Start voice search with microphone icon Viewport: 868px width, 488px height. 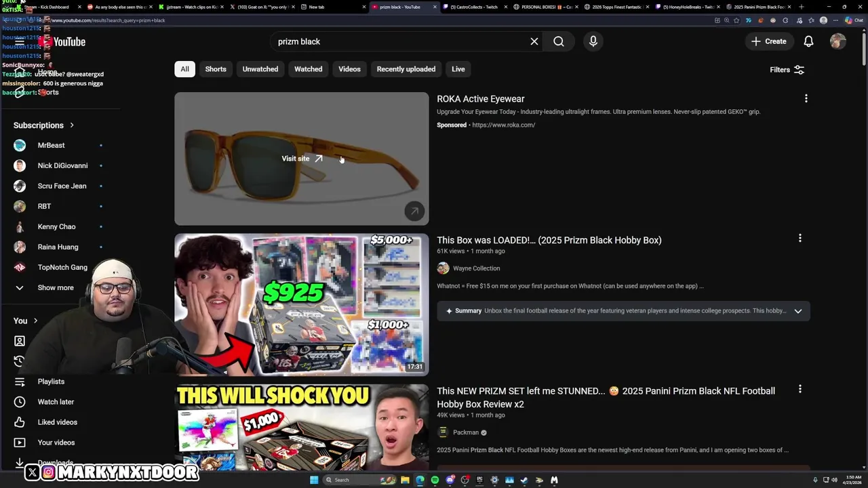pos(593,41)
